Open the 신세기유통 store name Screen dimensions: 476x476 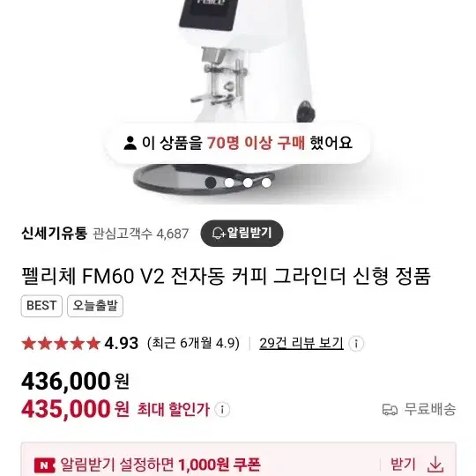pyautogui.click(x=54, y=234)
